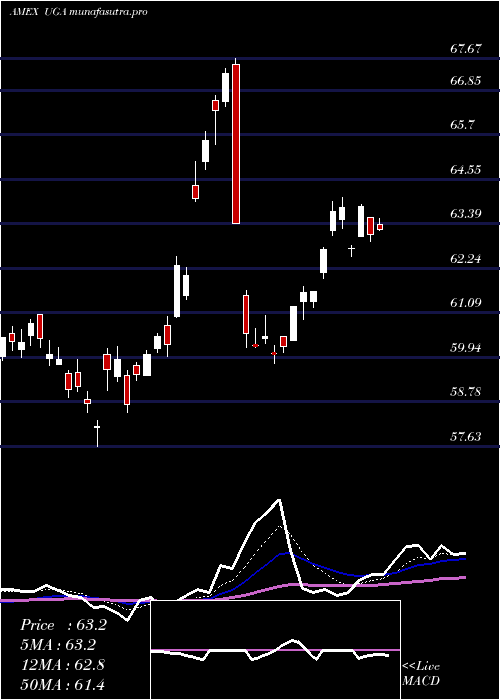This screenshot has width=500, height=700.
Task: Select the 63.39 price level label
Action: pos(466,213)
